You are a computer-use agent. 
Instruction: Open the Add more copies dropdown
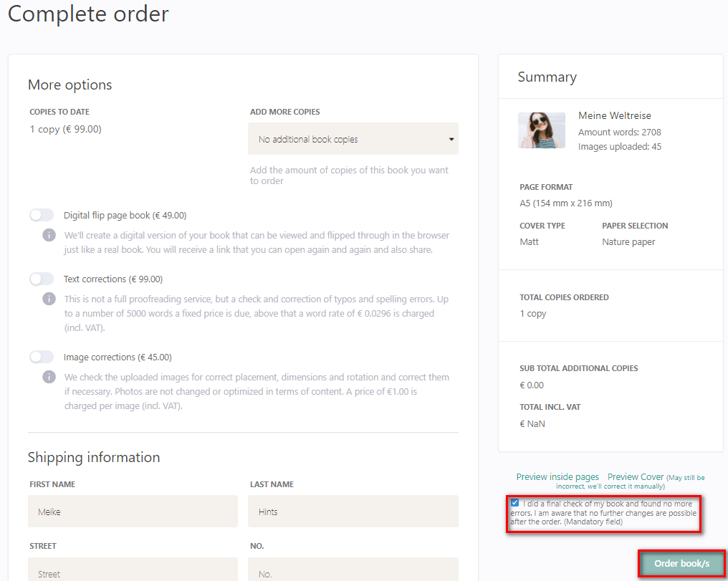click(x=353, y=139)
